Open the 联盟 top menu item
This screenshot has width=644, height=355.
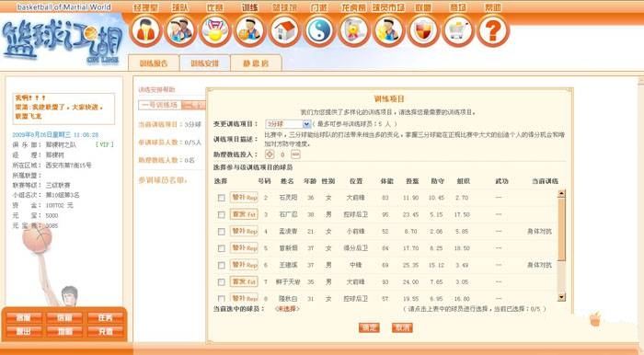[423, 7]
